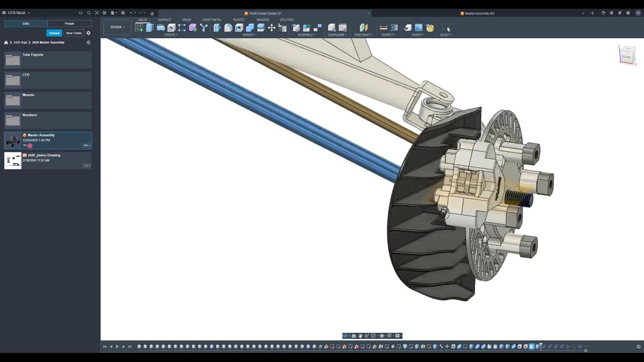This screenshot has width=644, height=362.
Task: Select the Offset Plane construct tool
Action: tap(363, 28)
